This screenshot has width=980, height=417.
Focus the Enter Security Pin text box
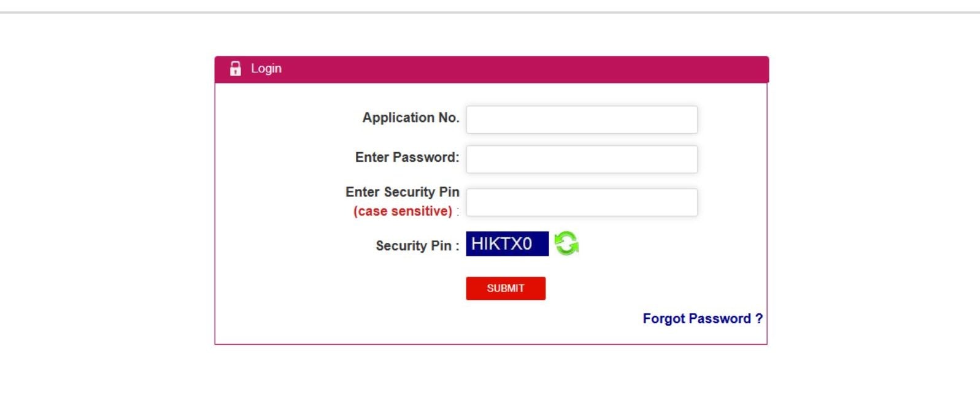click(581, 202)
